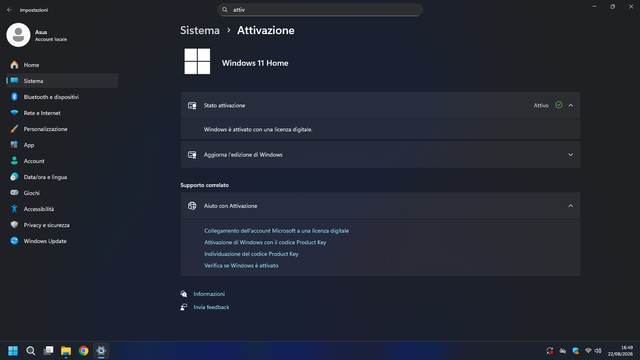Viewport: 640px width, 360px height.
Task: Click the Sistema breadcrumb link
Action: (x=200, y=31)
